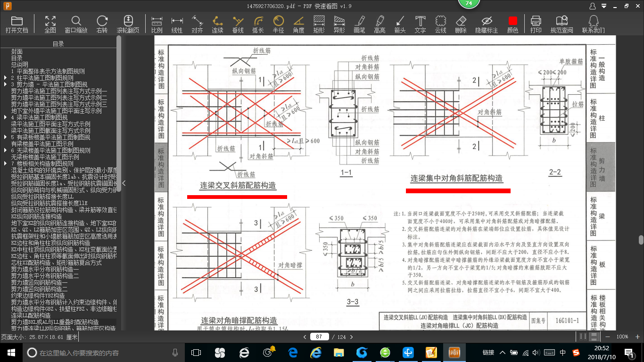This screenshot has height=362, width=644.
Task: Open 连梁LL配筋构造 entry
Action: click(x=31, y=315)
